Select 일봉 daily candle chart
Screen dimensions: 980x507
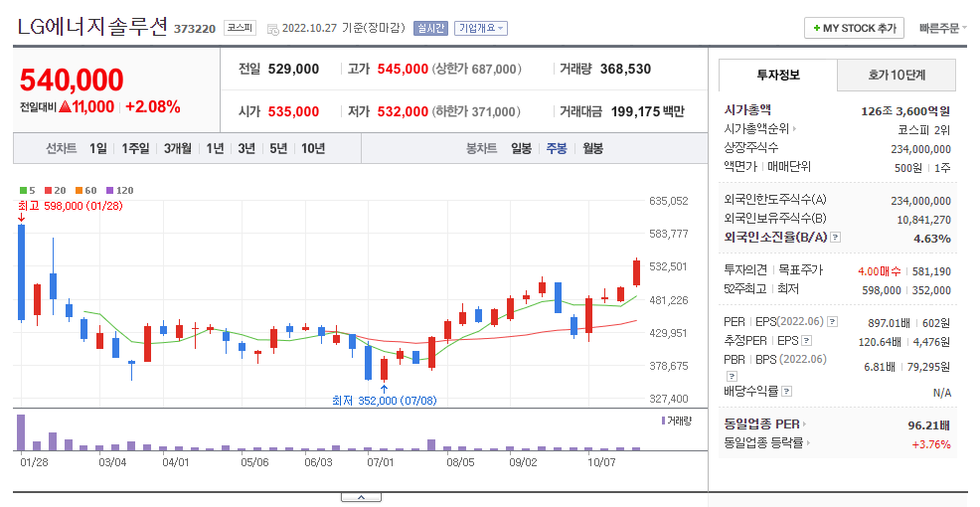(x=521, y=148)
